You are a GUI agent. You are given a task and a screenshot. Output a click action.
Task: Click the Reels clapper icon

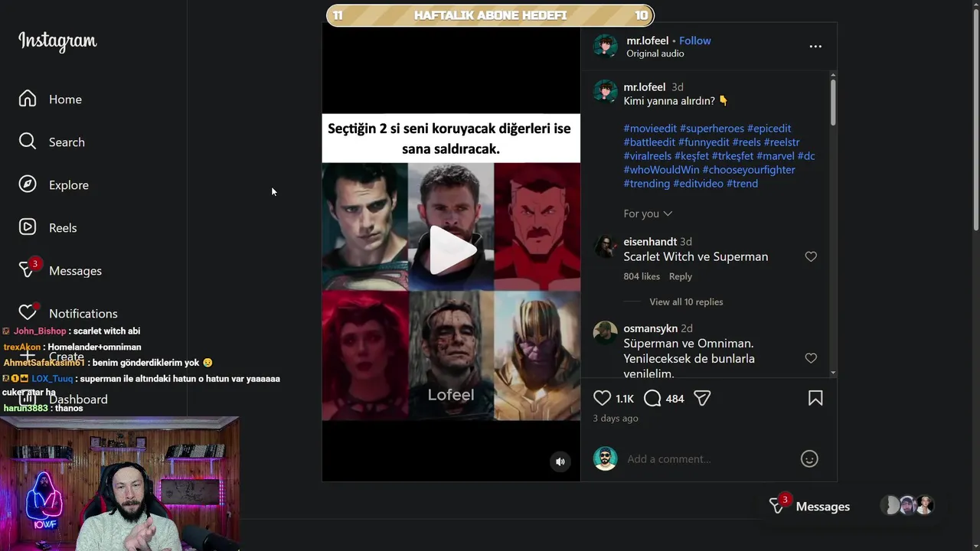tap(28, 227)
